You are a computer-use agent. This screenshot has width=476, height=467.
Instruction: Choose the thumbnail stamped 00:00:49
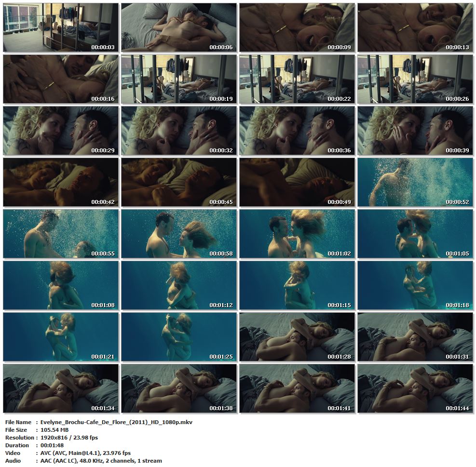(x=297, y=182)
